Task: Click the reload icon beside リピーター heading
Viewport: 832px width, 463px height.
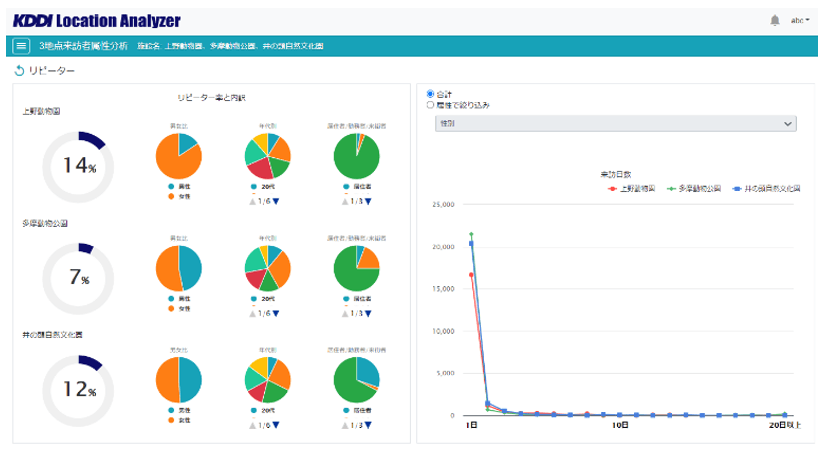Action: pos(19,71)
